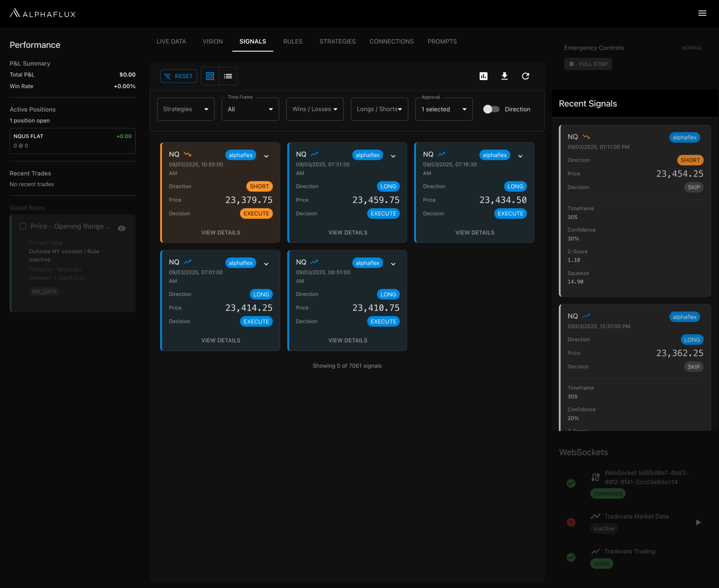Screen dimensions: 719x588
Task: Toggle visibility eye on Opening Range rule
Action: (x=122, y=228)
